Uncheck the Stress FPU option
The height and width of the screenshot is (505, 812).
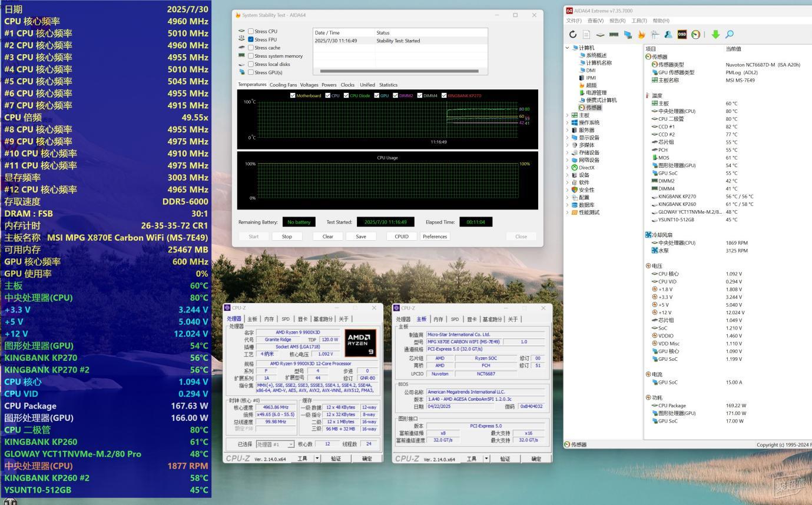pyautogui.click(x=251, y=39)
